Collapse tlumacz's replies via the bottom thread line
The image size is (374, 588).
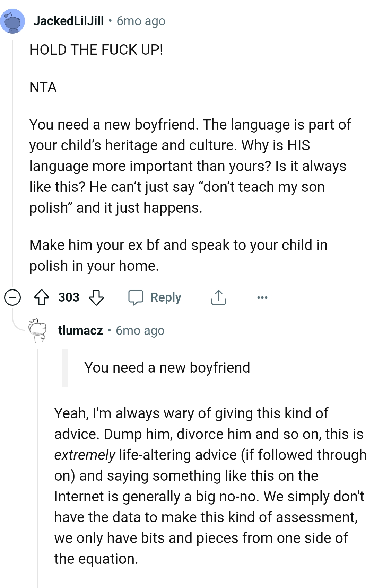pyautogui.click(x=38, y=485)
